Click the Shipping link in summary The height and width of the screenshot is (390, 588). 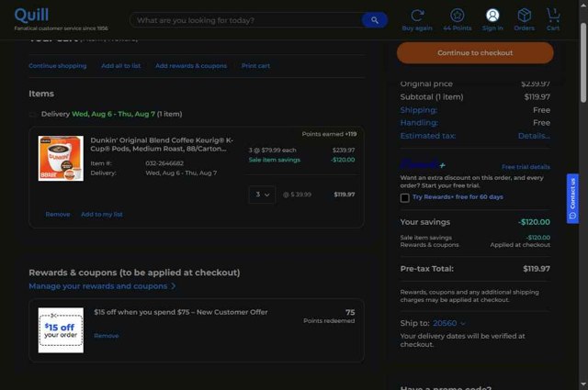[419, 110]
